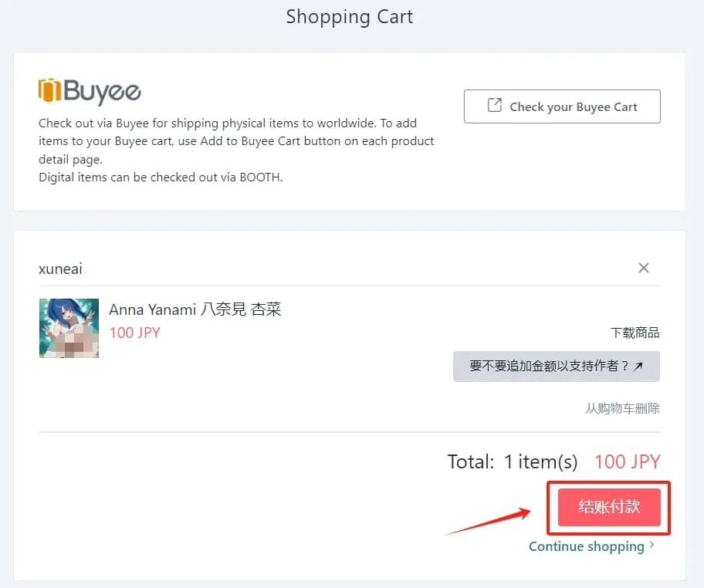Click the 要不要追加金额以支持作者 button

(x=556, y=367)
